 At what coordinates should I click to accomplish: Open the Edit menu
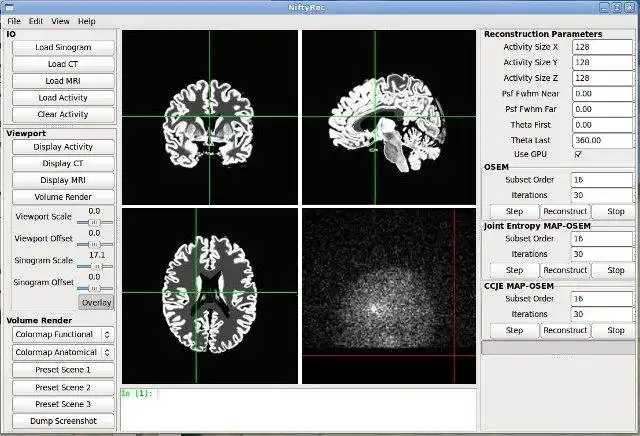pos(36,21)
